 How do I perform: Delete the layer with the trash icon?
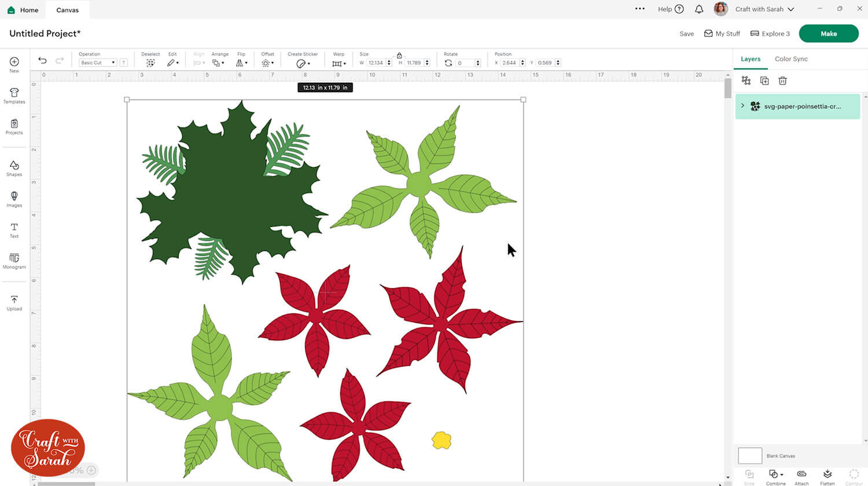(782, 81)
